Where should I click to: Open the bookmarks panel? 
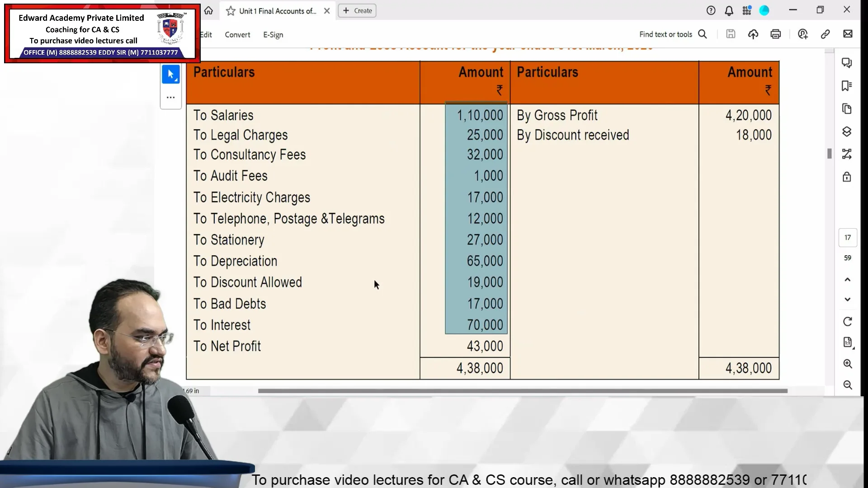(x=847, y=86)
